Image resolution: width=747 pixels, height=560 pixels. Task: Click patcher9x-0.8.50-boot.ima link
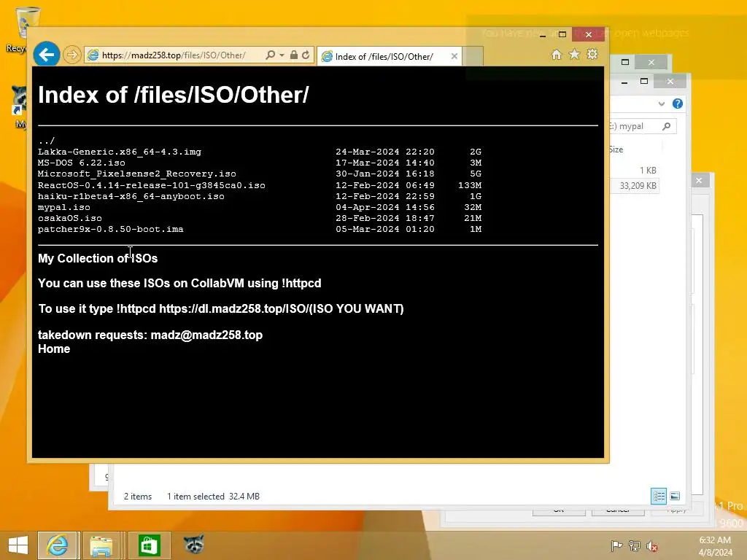pyautogui.click(x=111, y=229)
